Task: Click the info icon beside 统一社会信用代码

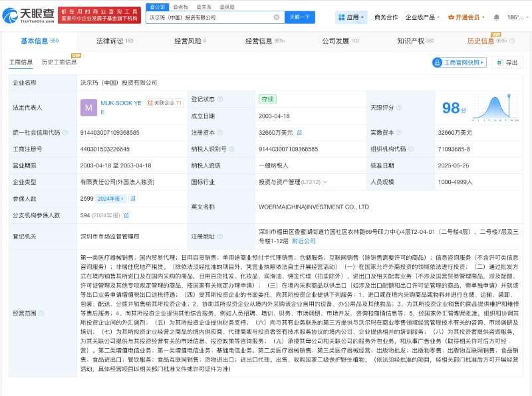Action: tap(65, 132)
